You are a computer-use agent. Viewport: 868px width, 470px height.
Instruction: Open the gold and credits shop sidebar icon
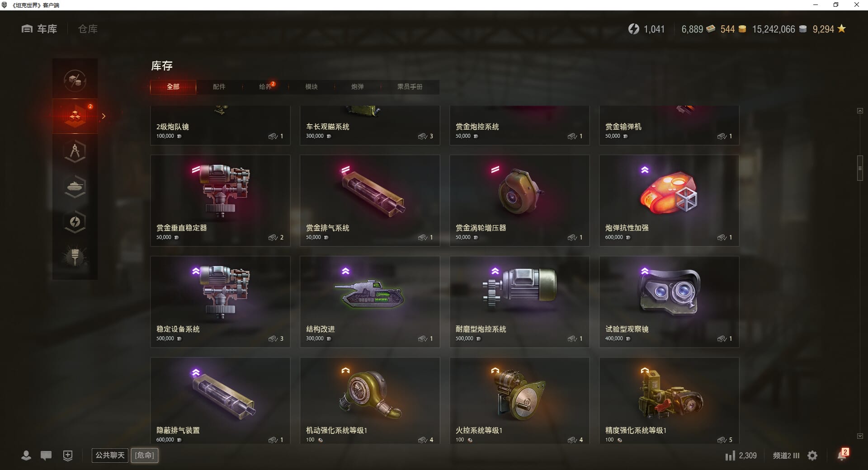(x=75, y=81)
